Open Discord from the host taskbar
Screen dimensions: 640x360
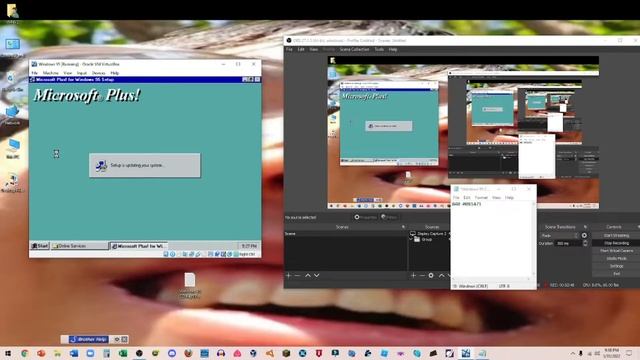tap(172, 353)
